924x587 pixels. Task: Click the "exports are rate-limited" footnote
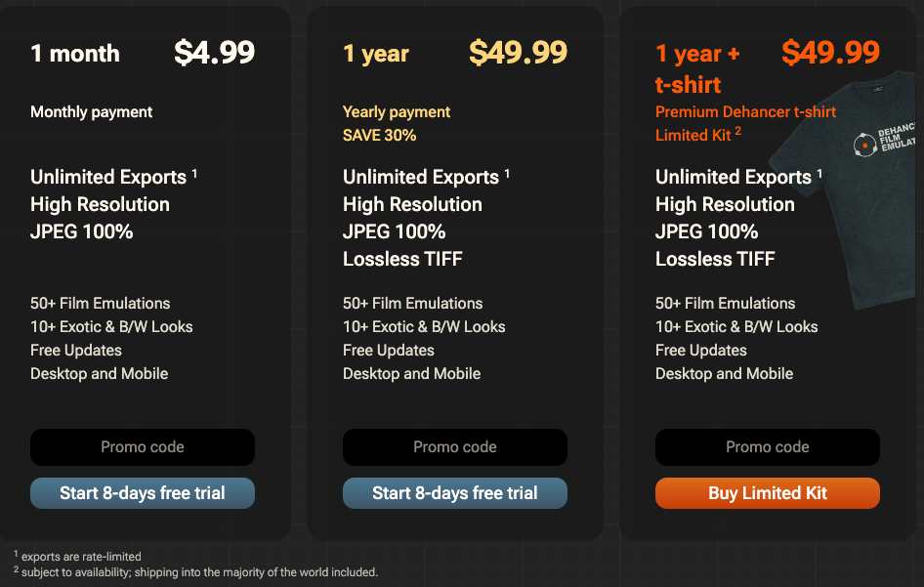coord(81,557)
